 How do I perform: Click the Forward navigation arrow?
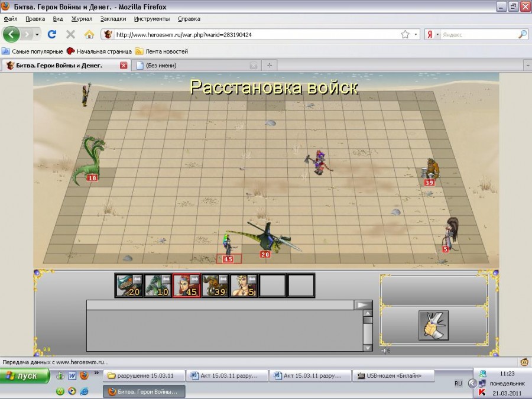coord(27,34)
